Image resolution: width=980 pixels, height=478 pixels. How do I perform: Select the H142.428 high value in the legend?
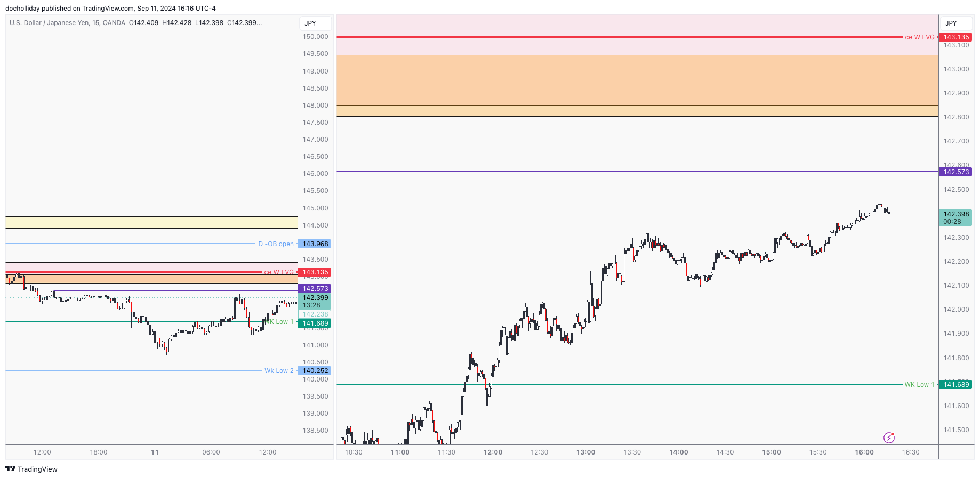[x=176, y=23]
